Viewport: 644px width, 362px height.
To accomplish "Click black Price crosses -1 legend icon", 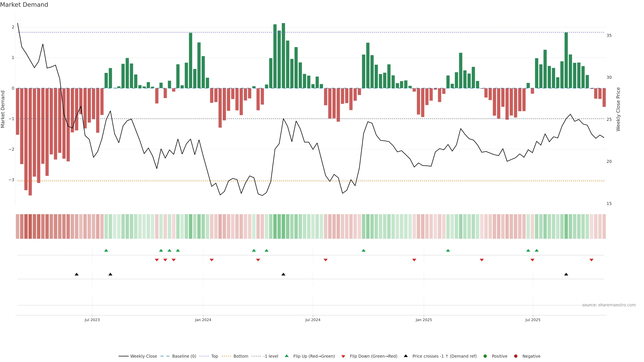I will [406, 356].
